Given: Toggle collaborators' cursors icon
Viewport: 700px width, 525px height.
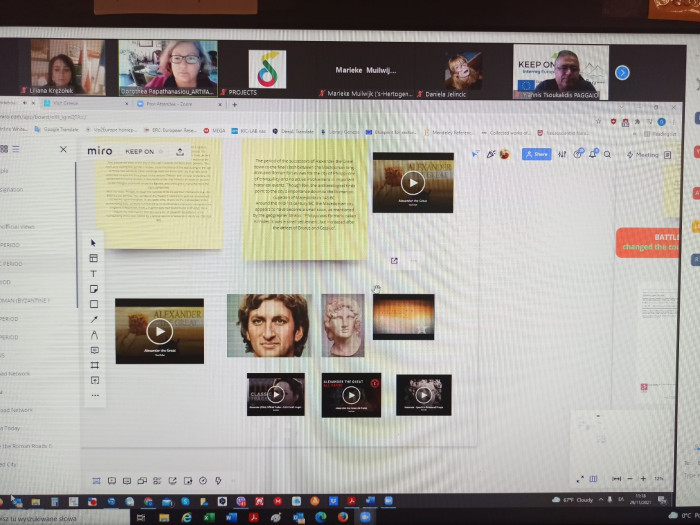Looking at the screenshot, I should pyautogui.click(x=475, y=154).
